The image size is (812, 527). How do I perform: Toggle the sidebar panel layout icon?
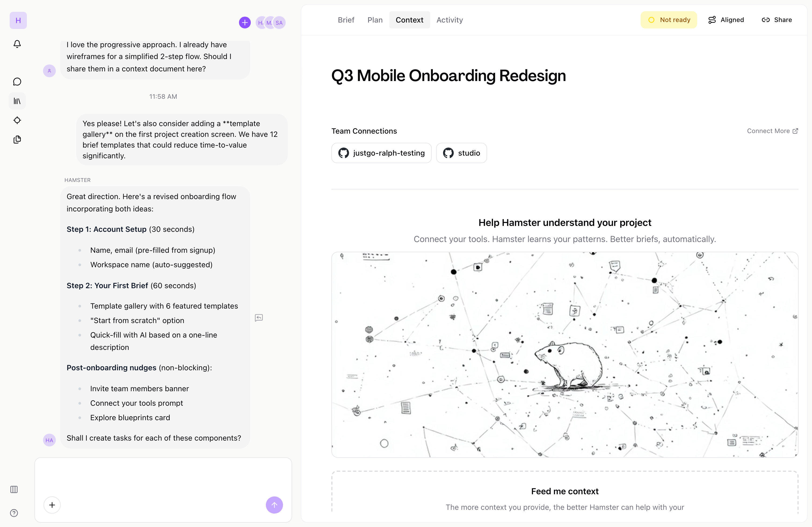tap(14, 489)
